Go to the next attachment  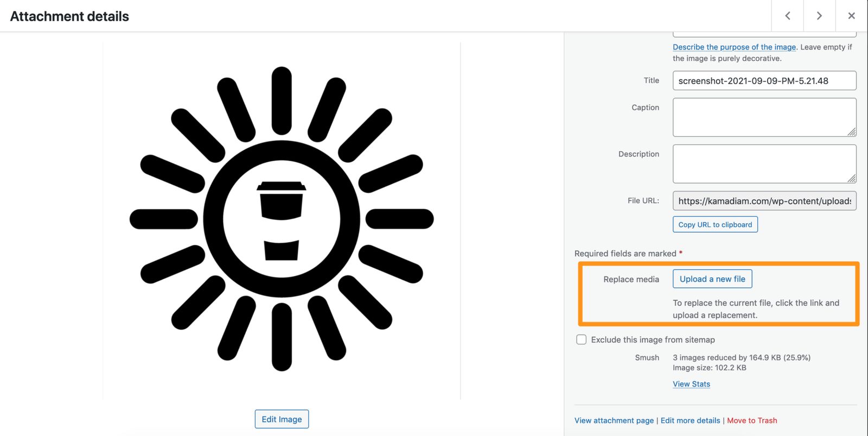click(819, 16)
